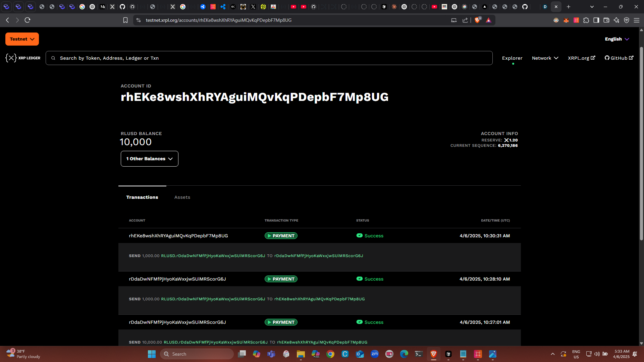Expand the Network menu
Screen dimensions: 644x362
click(545, 58)
